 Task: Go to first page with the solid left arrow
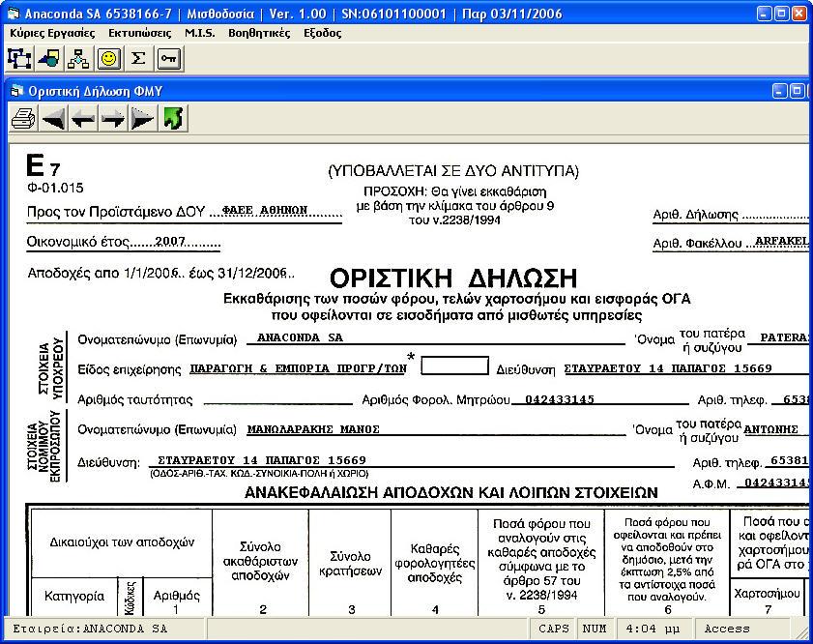pyautogui.click(x=54, y=119)
